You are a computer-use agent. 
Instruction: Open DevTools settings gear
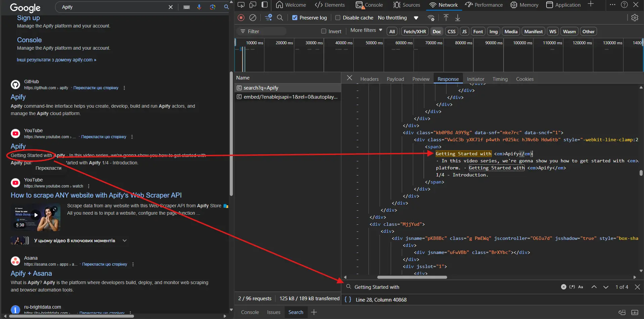(635, 18)
